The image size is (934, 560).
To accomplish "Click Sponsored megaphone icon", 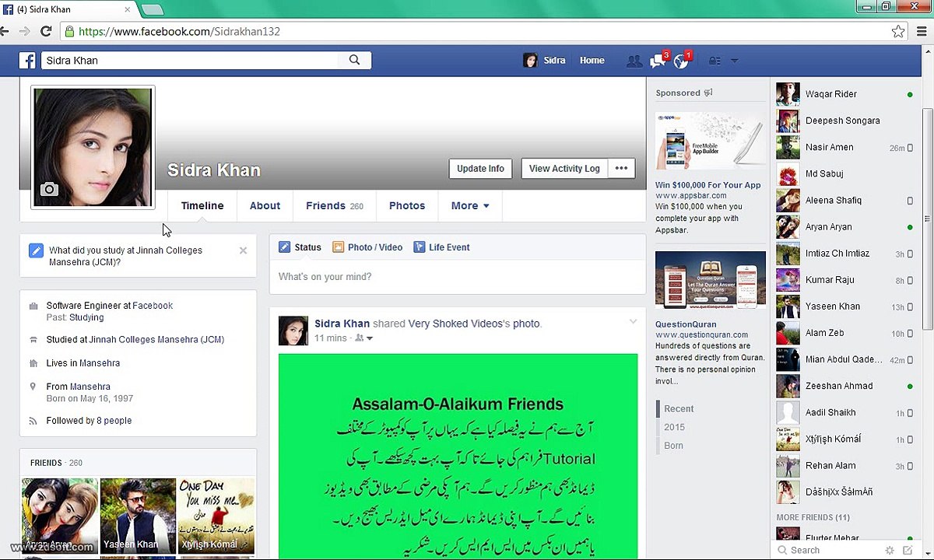I will pos(708,93).
